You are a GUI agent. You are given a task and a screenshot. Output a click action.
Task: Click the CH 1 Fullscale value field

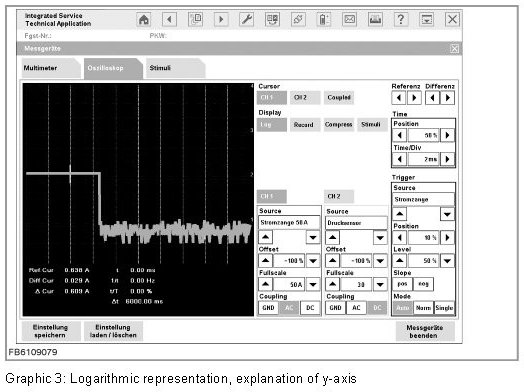tap(290, 284)
